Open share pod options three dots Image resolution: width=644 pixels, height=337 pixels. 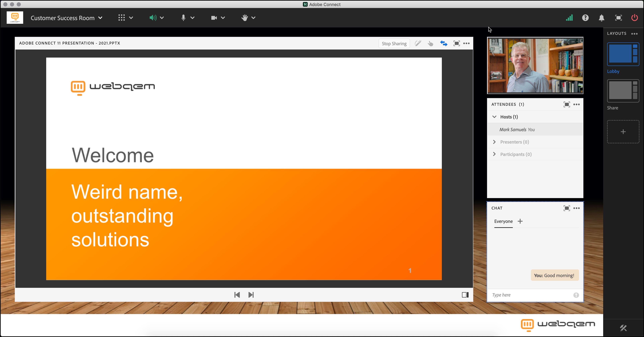click(x=466, y=44)
